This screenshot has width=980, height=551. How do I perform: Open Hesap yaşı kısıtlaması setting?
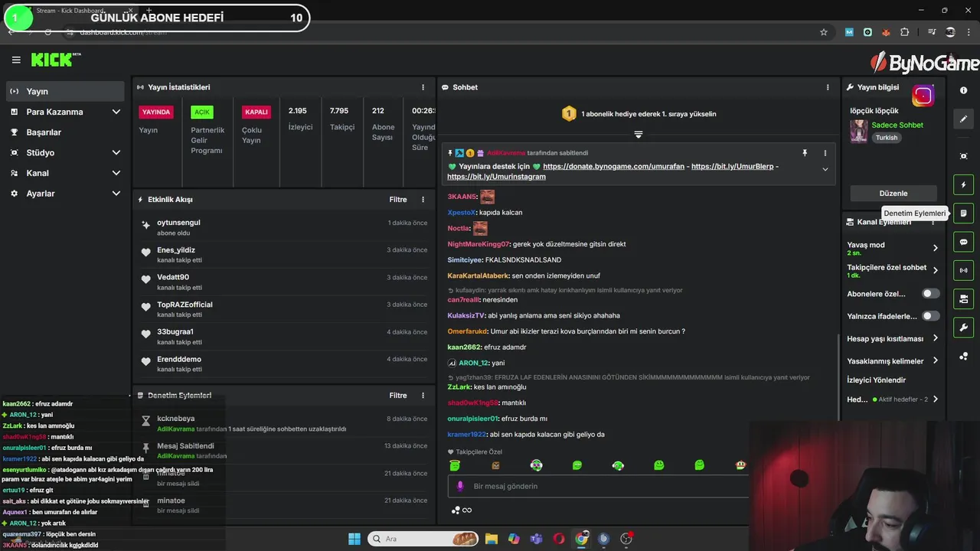point(893,338)
